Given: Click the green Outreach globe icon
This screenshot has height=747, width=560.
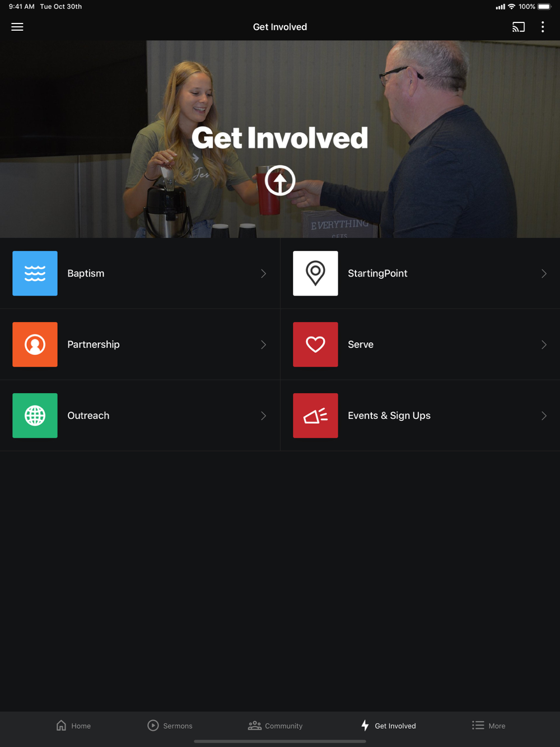Looking at the screenshot, I should click(x=35, y=415).
